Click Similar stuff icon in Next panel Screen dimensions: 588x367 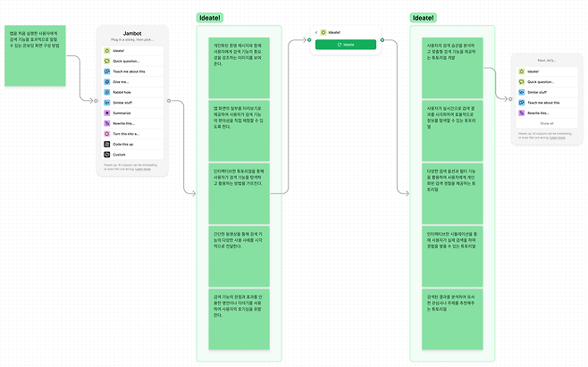(522, 91)
